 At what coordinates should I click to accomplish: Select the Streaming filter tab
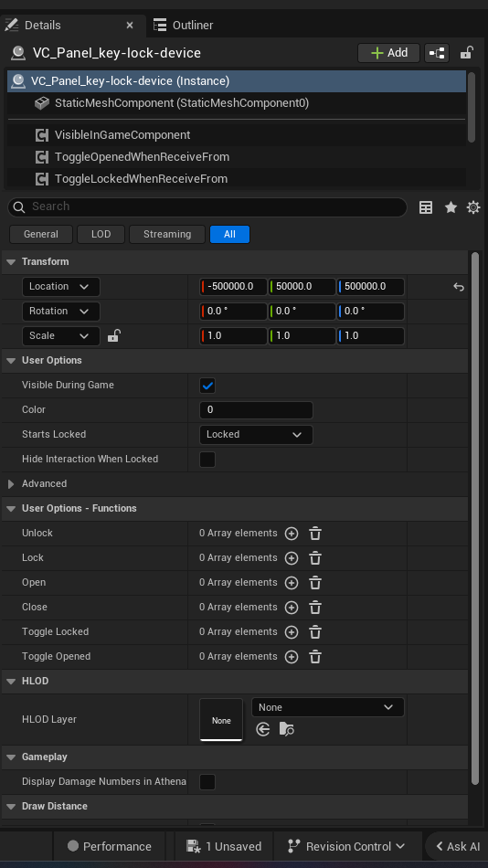point(167,234)
